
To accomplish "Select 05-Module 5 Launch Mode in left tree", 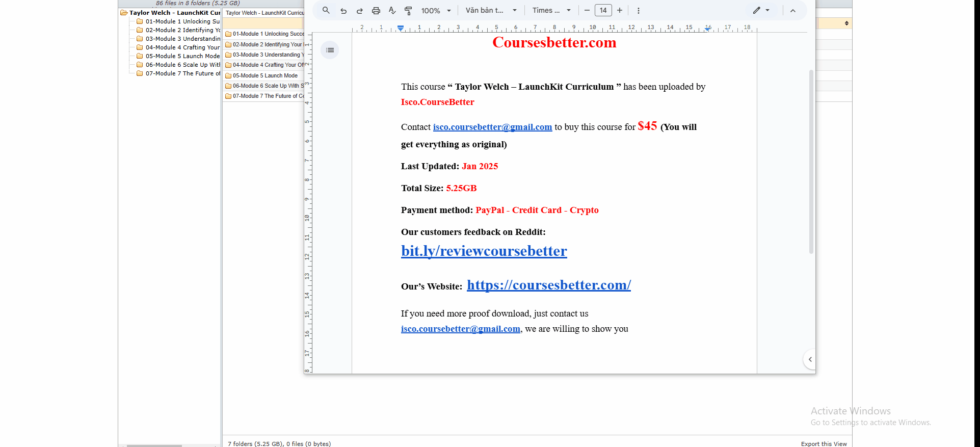I will tap(182, 56).
